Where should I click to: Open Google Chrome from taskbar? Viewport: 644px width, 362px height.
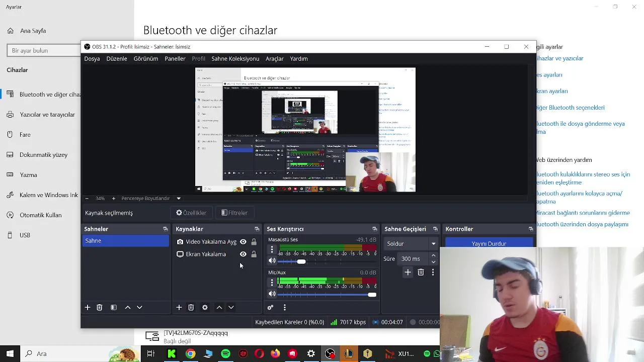[x=190, y=353]
